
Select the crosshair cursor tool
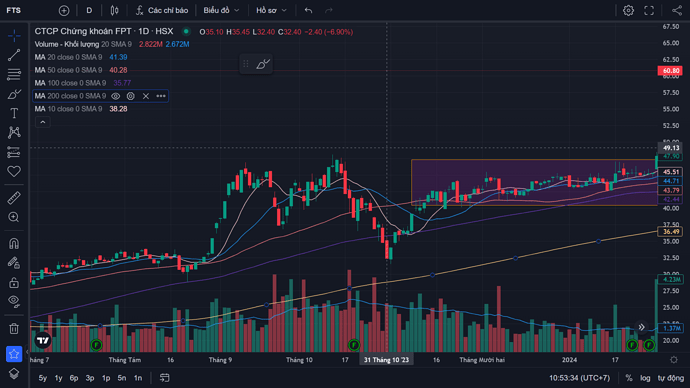14,36
